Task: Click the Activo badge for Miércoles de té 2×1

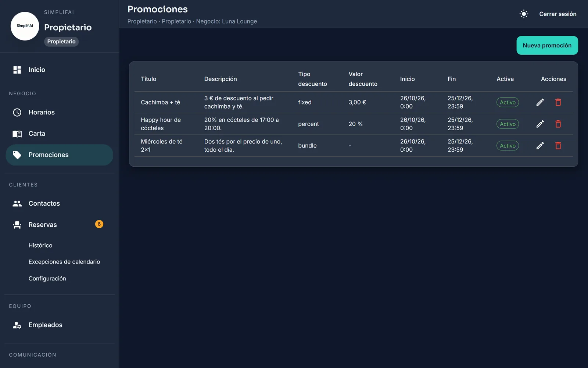Action: coord(508,146)
